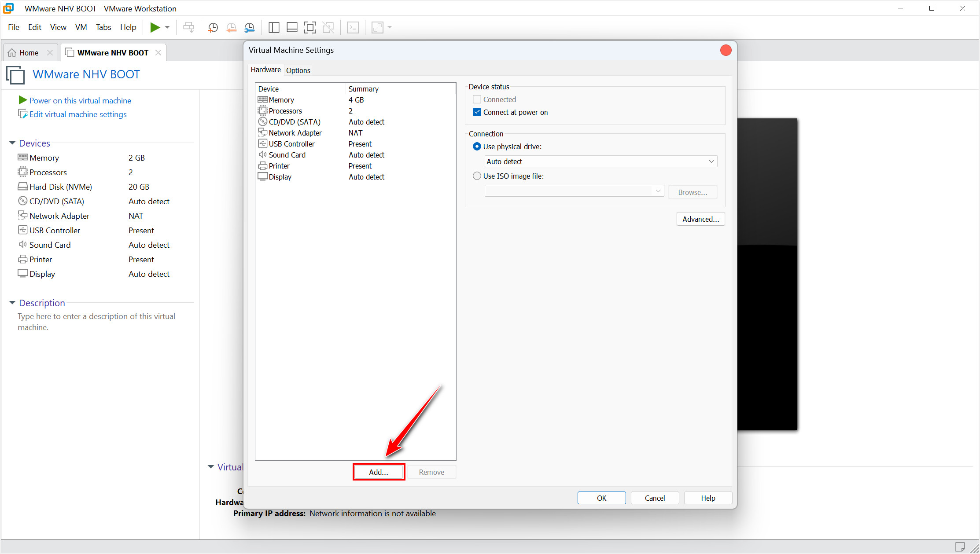Image resolution: width=980 pixels, height=554 pixels.
Task: Click the Add... button
Action: click(379, 472)
